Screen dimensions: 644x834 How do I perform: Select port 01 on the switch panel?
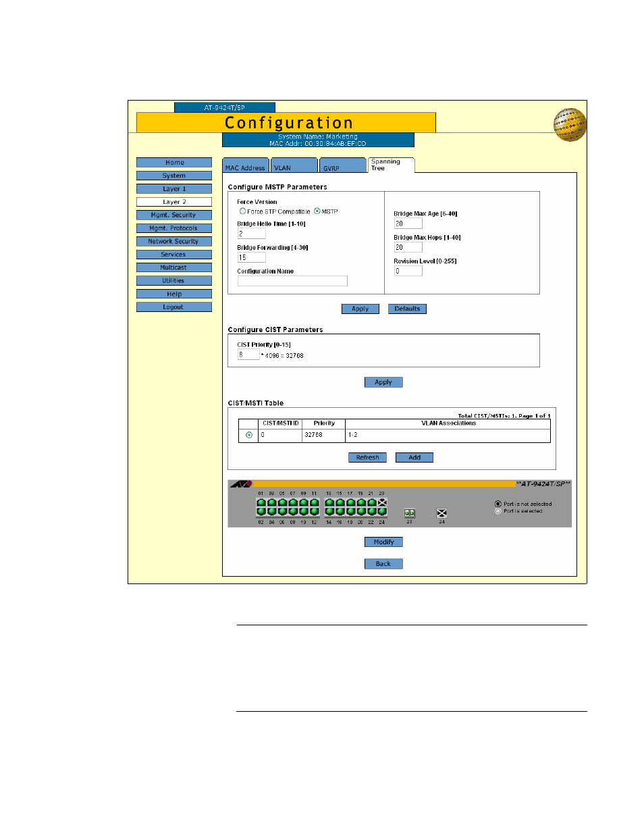pos(261,502)
